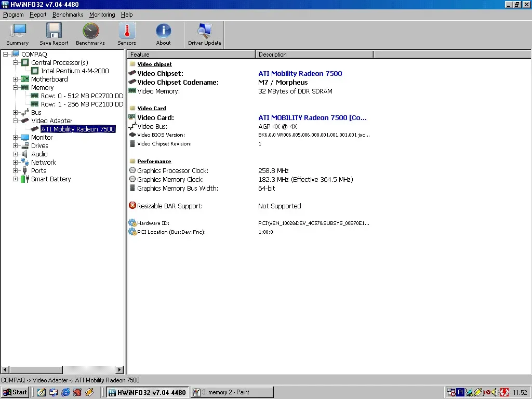Open Sensors thermometer icon
The width and height of the screenshot is (532, 399).
tap(127, 31)
